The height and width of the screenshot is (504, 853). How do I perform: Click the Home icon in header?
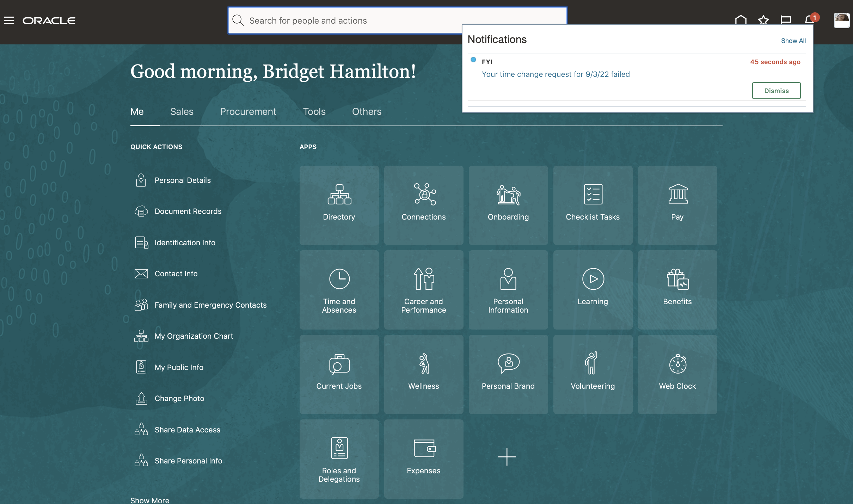(x=741, y=20)
